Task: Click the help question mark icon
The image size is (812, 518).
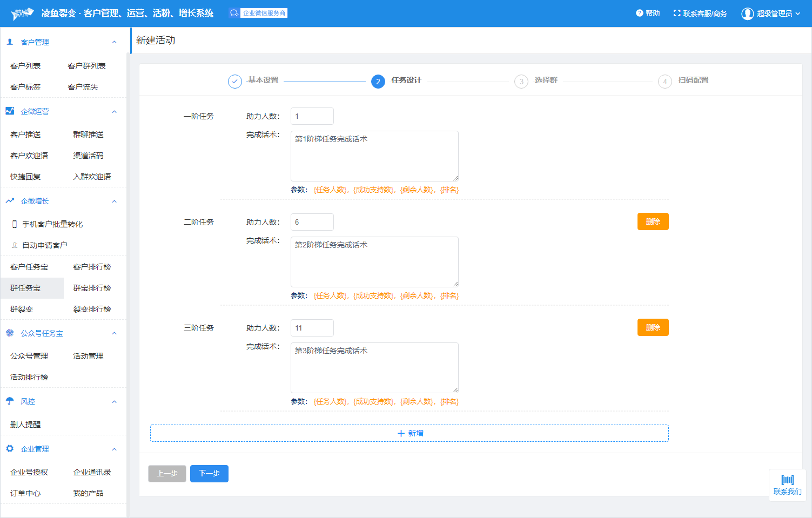Action: tap(639, 14)
